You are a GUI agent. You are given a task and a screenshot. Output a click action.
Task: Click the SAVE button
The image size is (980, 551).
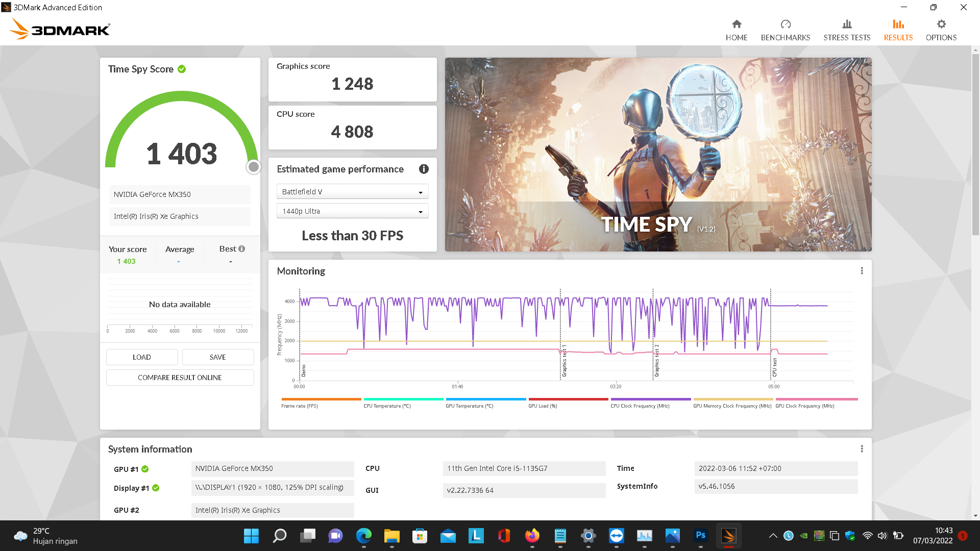click(x=218, y=357)
